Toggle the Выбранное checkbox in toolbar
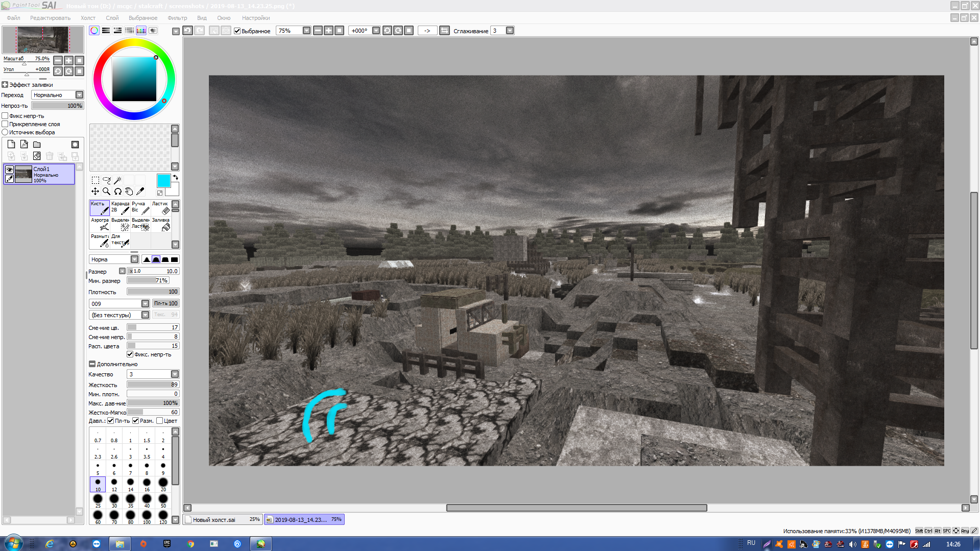 (x=237, y=31)
